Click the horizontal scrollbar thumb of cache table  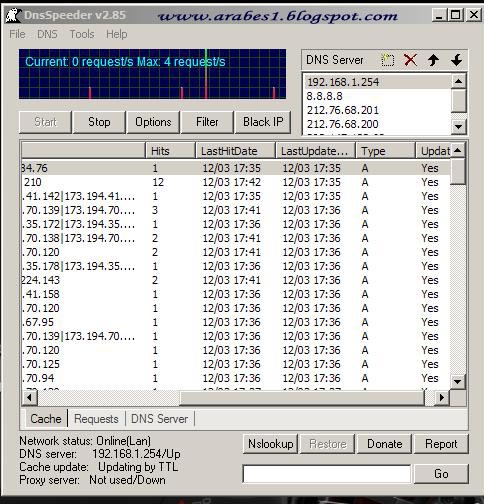tap(302, 398)
